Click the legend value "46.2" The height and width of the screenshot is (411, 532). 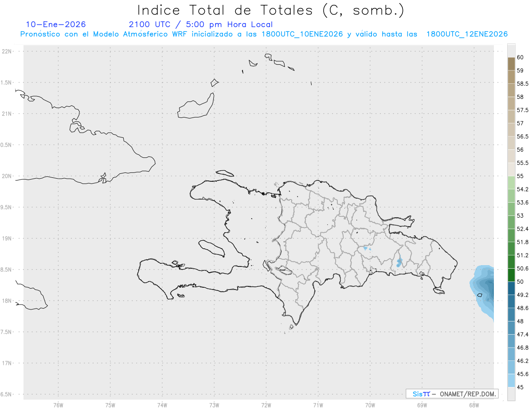[523, 360]
